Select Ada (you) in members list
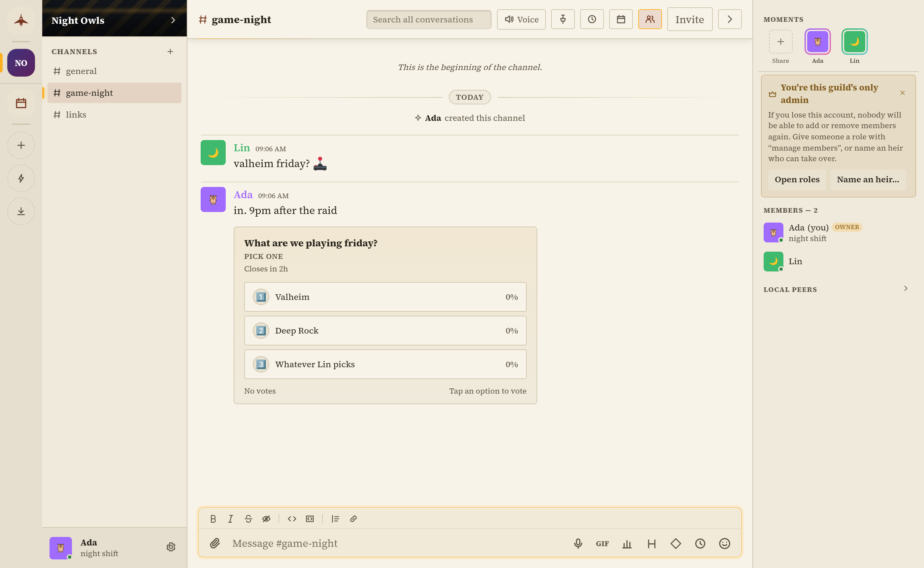 click(838, 232)
